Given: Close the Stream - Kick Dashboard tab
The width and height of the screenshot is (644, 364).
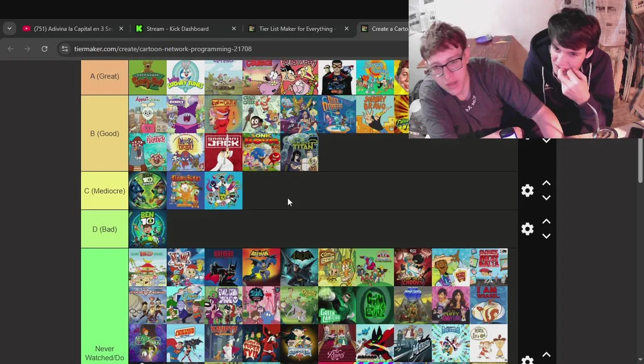Looking at the screenshot, I should click(x=233, y=29).
